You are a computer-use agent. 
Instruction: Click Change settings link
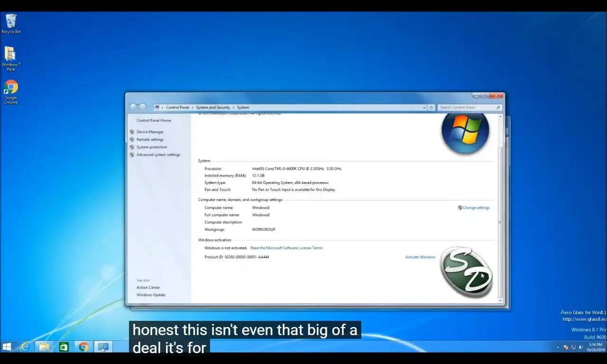[476, 208]
